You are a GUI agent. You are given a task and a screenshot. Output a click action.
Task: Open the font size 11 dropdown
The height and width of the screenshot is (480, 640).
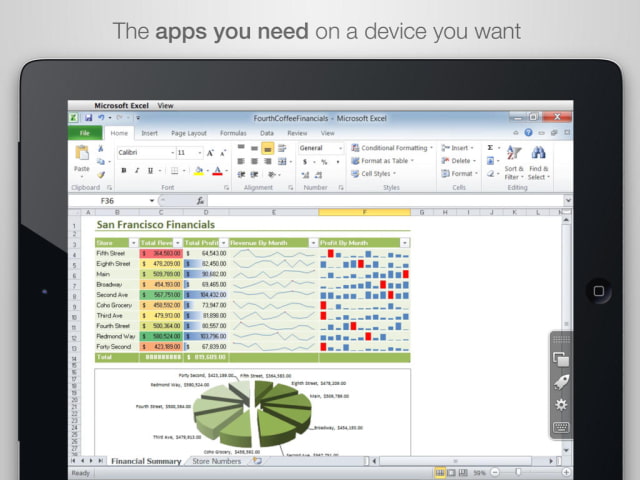pos(200,153)
